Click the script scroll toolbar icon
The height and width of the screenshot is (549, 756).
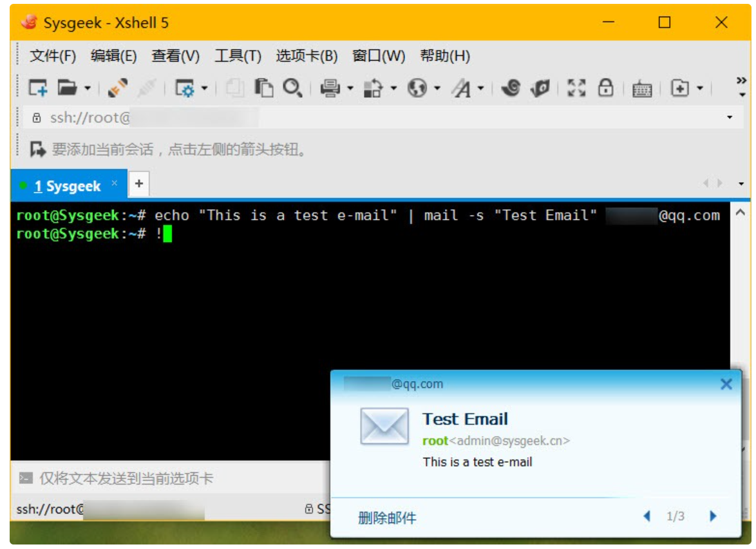(540, 88)
